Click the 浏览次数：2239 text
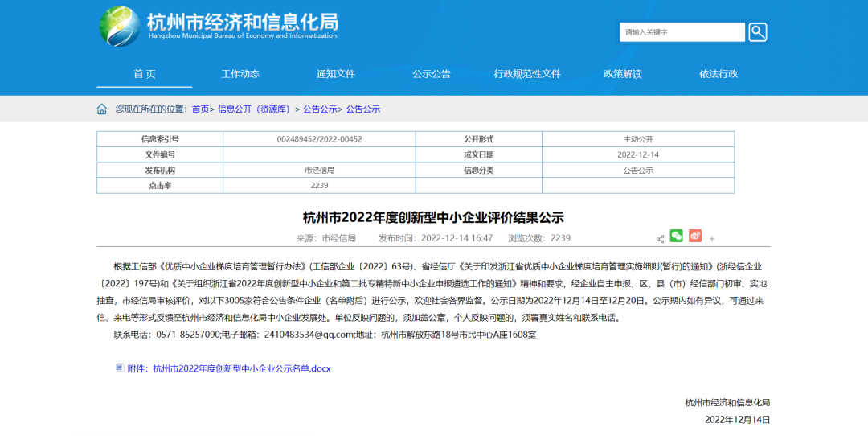The width and height of the screenshot is (868, 436). tap(539, 238)
